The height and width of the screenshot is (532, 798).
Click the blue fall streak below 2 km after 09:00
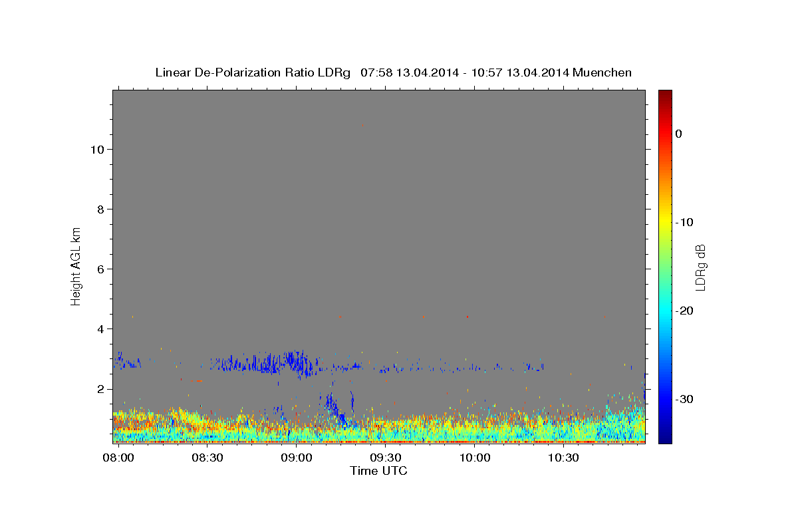point(334,407)
